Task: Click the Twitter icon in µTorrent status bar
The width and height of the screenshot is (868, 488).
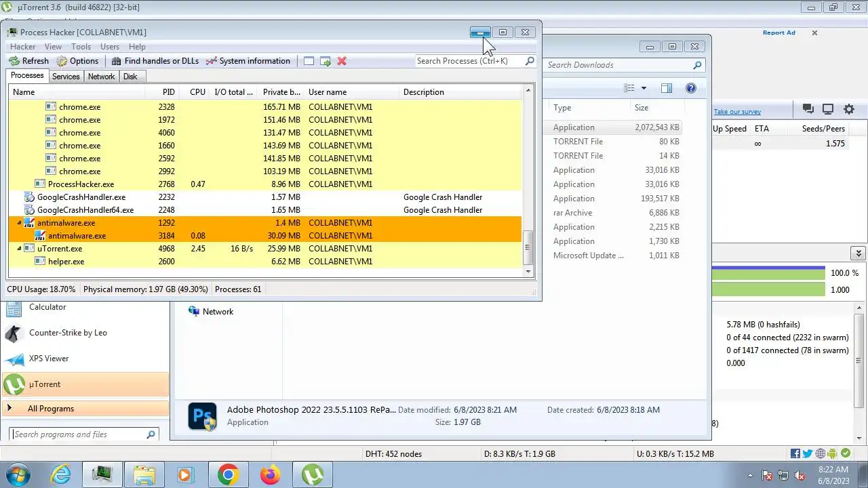Action: (x=808, y=454)
